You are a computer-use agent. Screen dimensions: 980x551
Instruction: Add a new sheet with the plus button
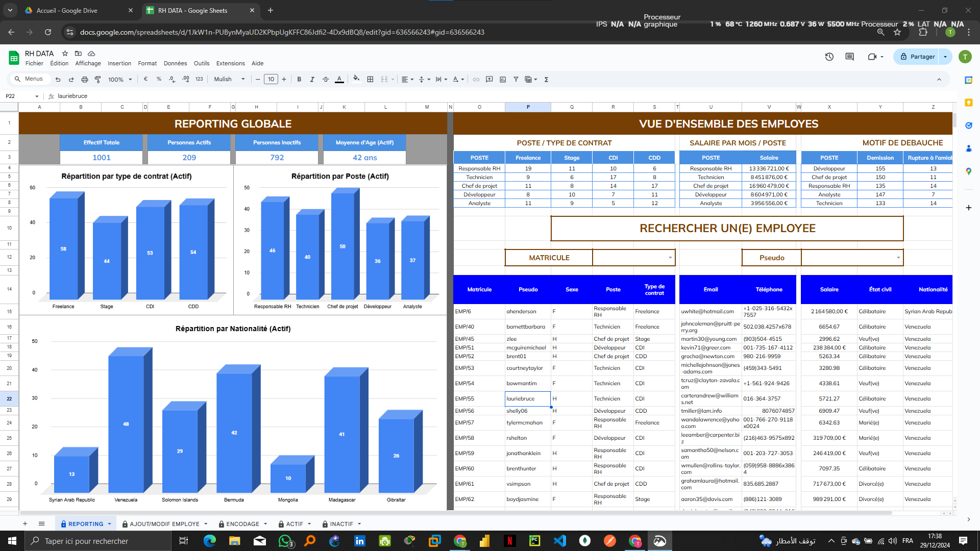tap(25, 524)
